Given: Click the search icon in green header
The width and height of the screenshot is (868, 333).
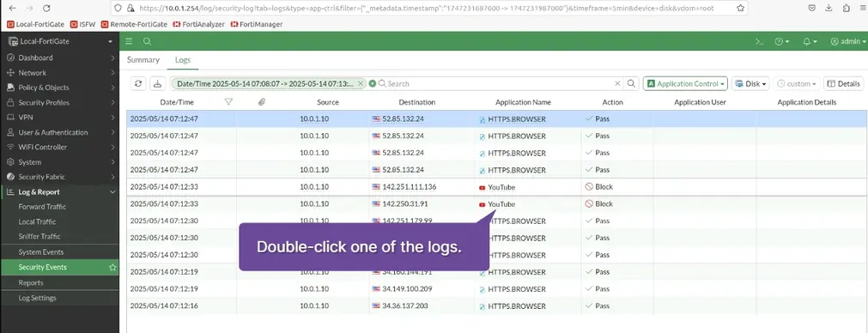Looking at the screenshot, I should click(x=148, y=41).
